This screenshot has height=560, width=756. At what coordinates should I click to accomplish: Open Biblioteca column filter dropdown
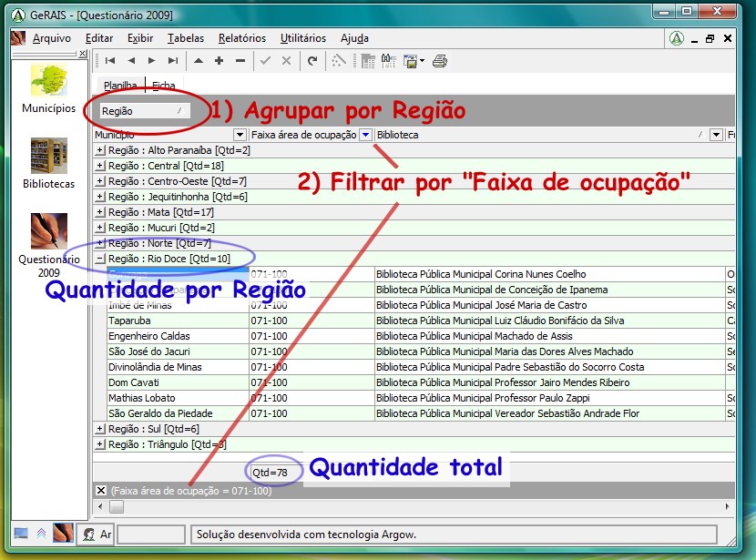click(717, 135)
